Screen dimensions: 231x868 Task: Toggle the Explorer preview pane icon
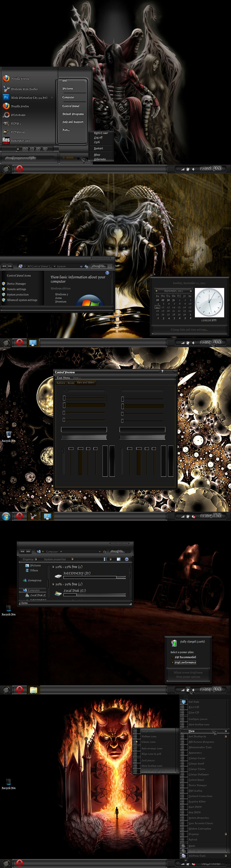(x=118, y=559)
